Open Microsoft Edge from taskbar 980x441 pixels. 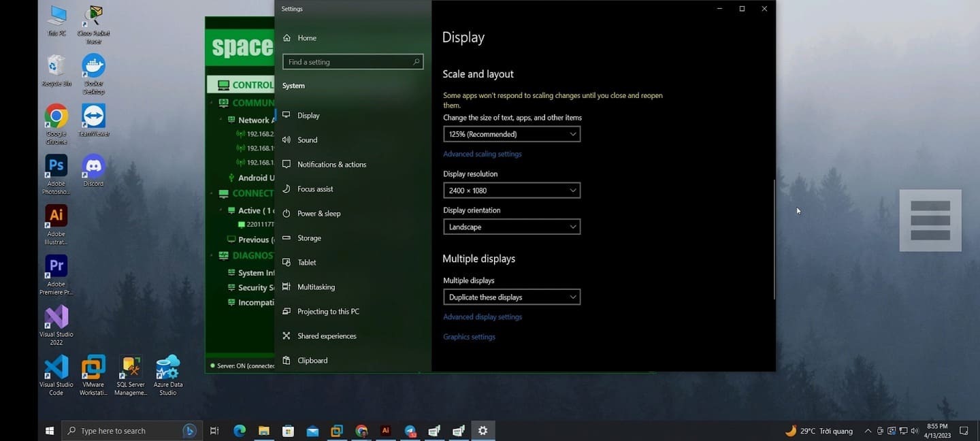(240, 431)
